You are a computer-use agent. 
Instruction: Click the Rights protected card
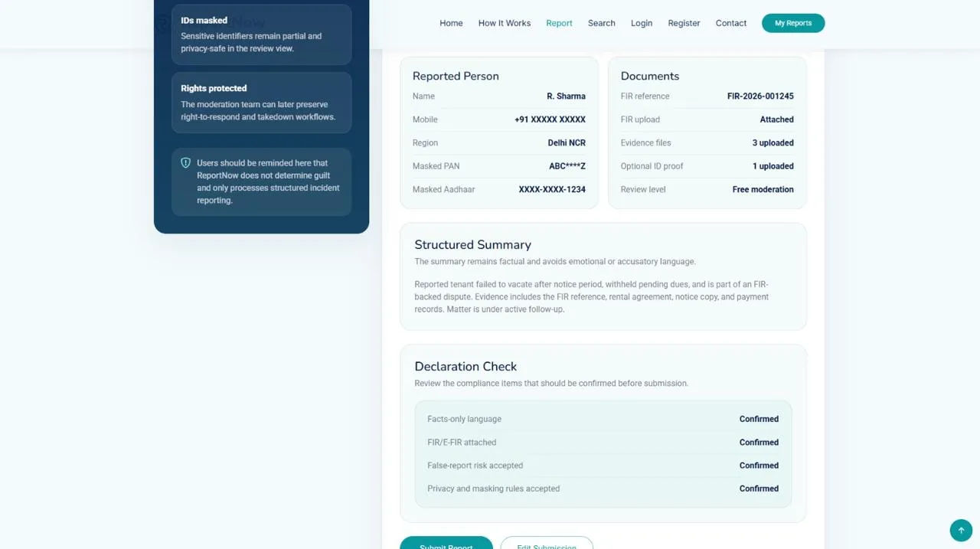(x=262, y=103)
